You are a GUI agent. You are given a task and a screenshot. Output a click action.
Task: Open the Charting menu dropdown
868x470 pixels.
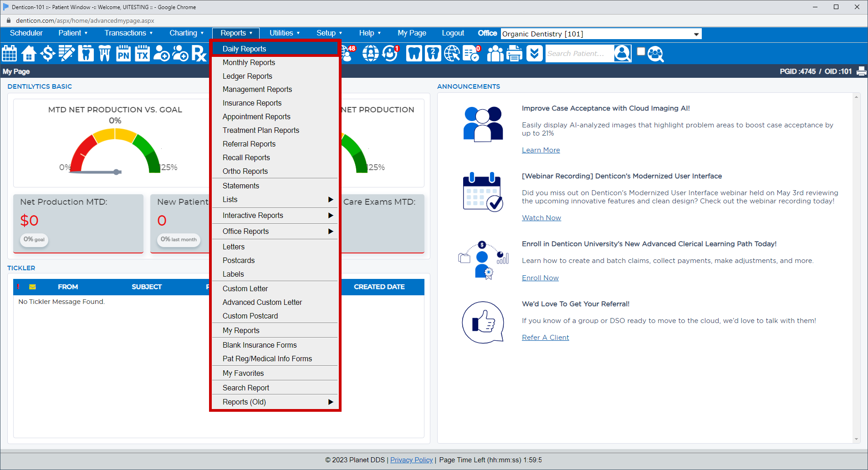tap(186, 33)
